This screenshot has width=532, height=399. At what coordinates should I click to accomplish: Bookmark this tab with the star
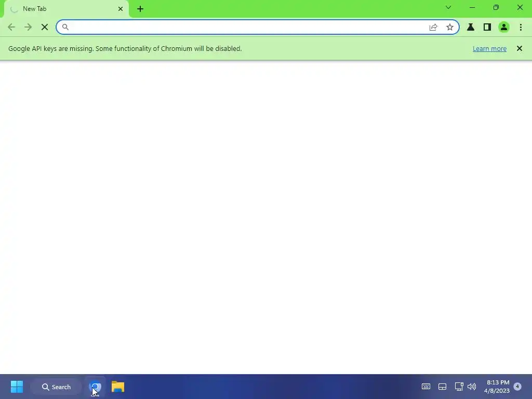(450, 27)
